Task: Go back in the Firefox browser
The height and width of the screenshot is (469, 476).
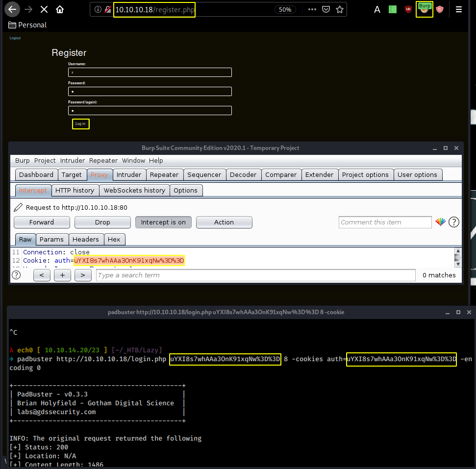Action: pos(12,9)
